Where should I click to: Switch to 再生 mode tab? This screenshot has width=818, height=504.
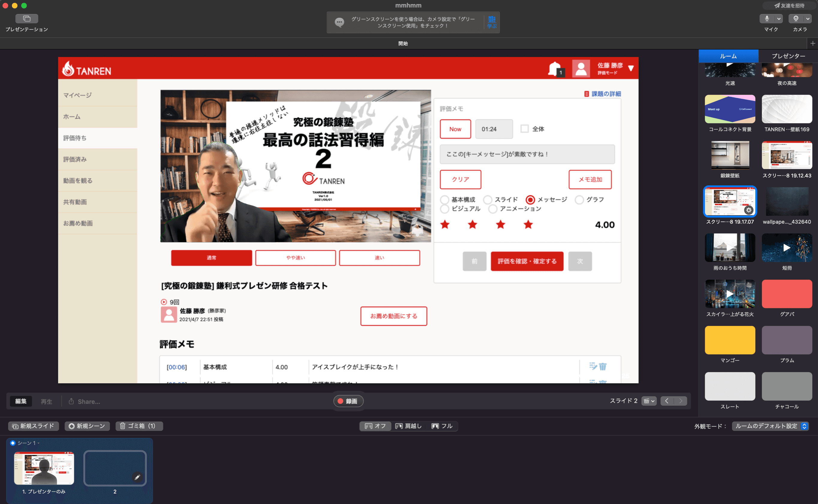[x=46, y=402]
